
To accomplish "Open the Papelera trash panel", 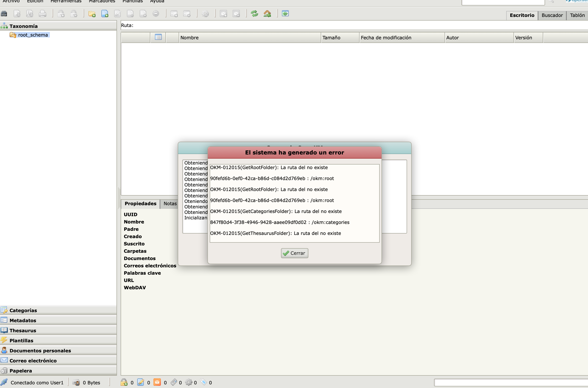I will 21,370.
